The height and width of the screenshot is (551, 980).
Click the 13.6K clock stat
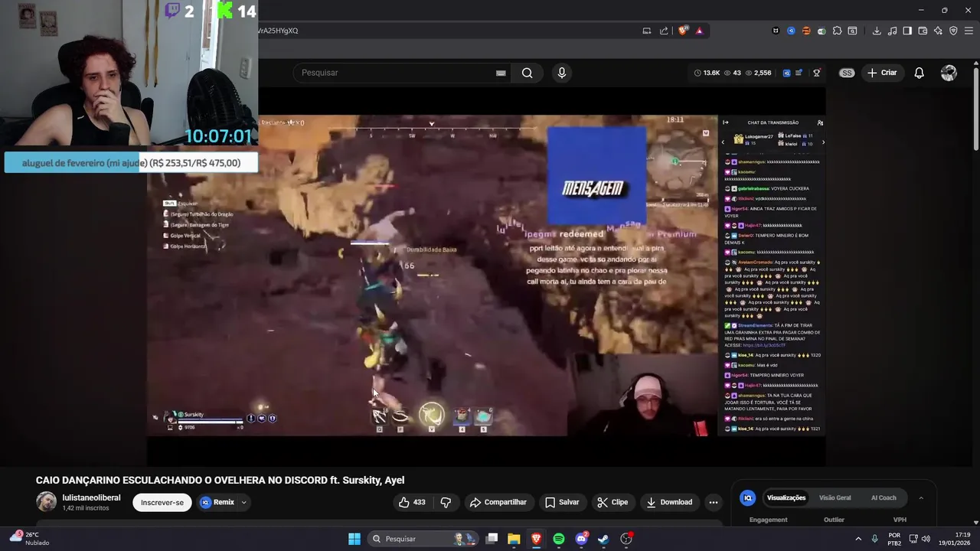pyautogui.click(x=707, y=73)
